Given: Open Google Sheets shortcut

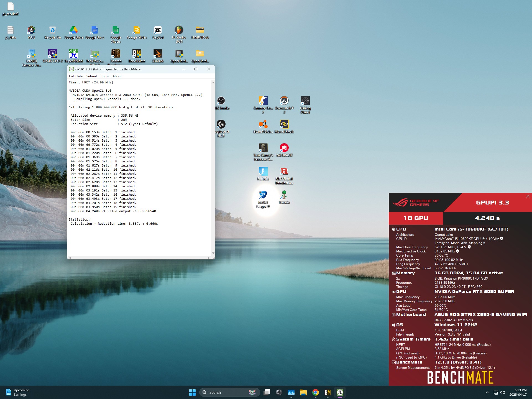Looking at the screenshot, I should point(116,34).
